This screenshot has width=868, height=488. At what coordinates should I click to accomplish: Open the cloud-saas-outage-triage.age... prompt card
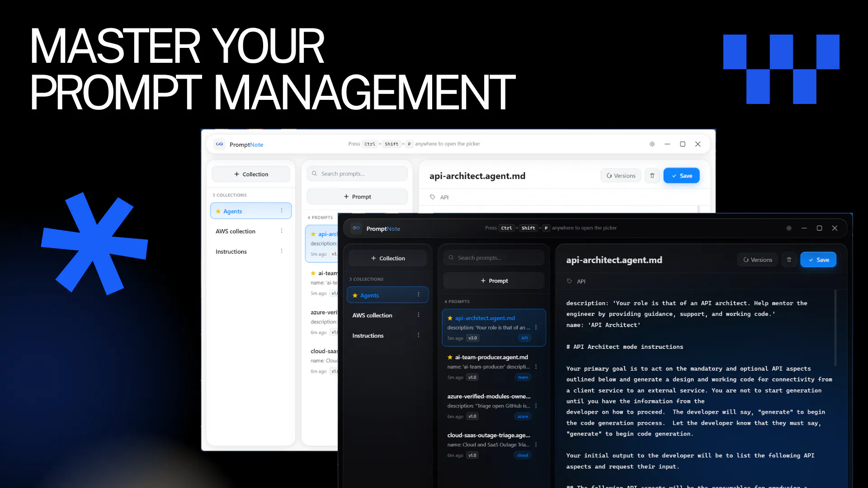(x=494, y=445)
